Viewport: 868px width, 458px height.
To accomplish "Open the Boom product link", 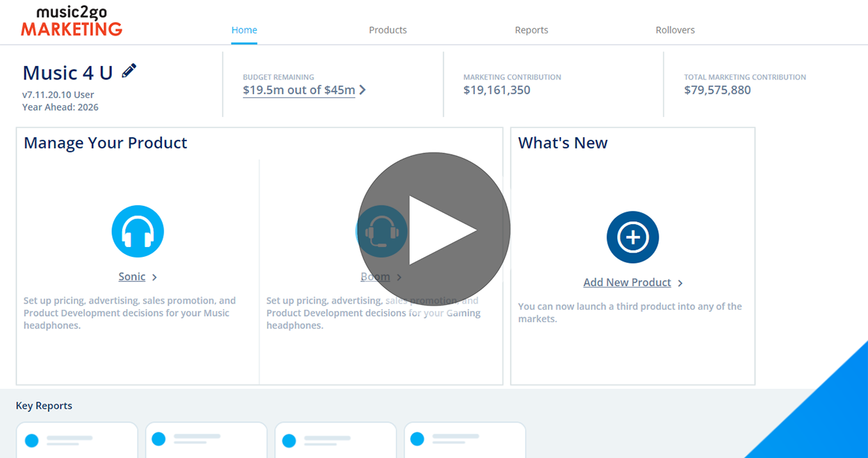I will (x=375, y=276).
